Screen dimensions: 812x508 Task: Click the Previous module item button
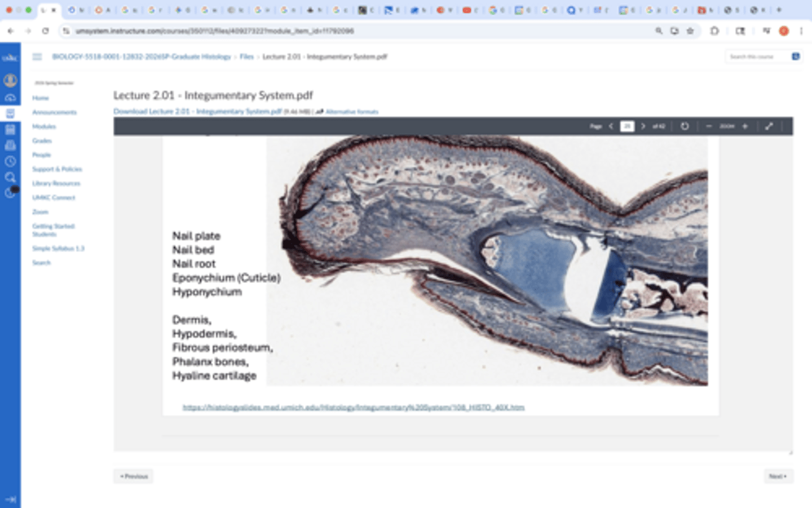click(x=134, y=476)
